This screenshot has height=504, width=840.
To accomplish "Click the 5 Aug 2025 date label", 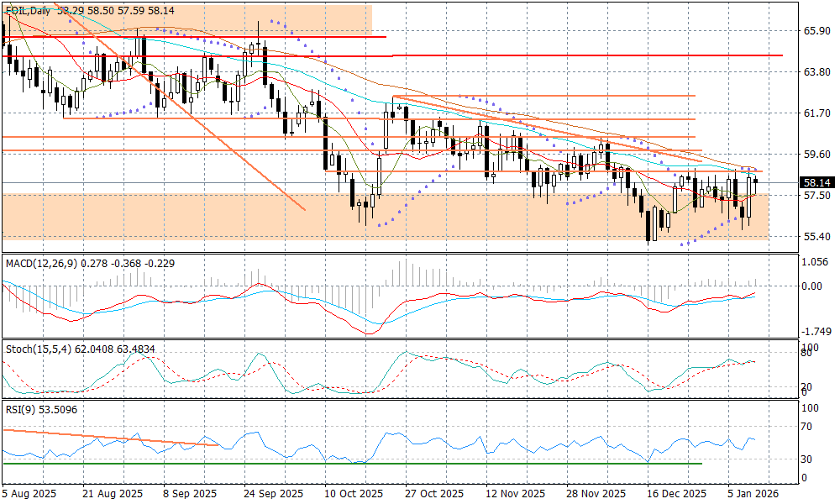I will [29, 494].
